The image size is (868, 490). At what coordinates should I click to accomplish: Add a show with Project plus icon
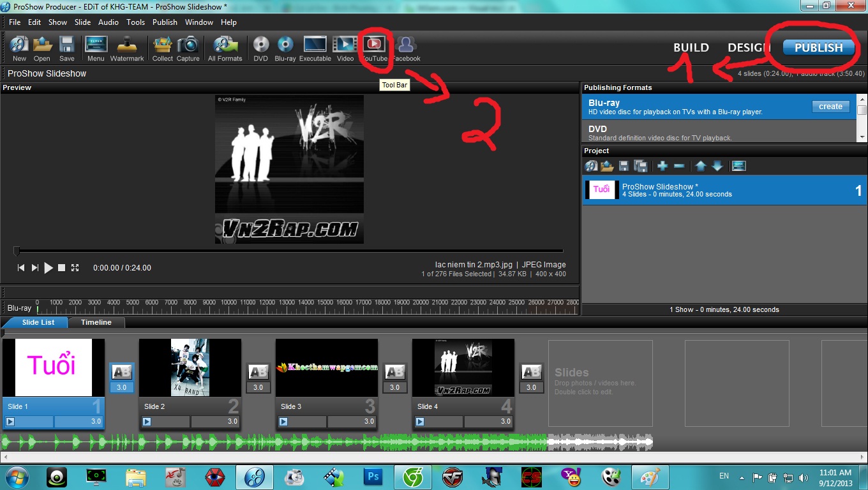662,166
